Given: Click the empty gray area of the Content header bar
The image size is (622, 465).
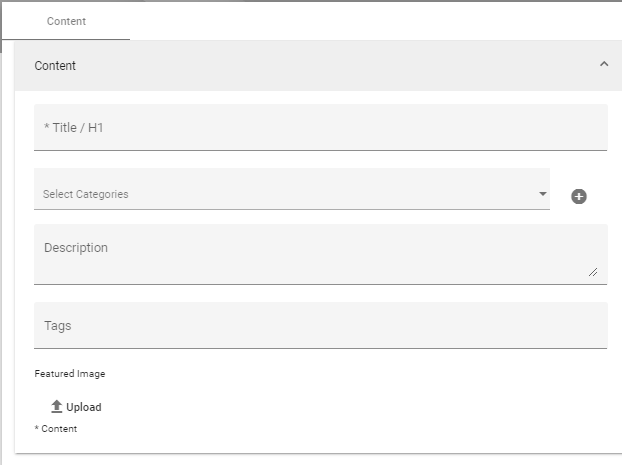Looking at the screenshot, I should 337,65.
